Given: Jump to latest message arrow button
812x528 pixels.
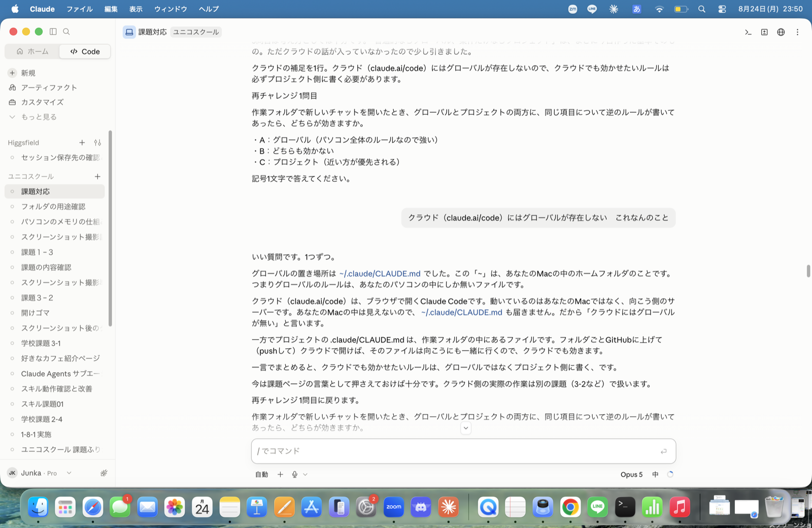Looking at the screenshot, I should tap(466, 428).
